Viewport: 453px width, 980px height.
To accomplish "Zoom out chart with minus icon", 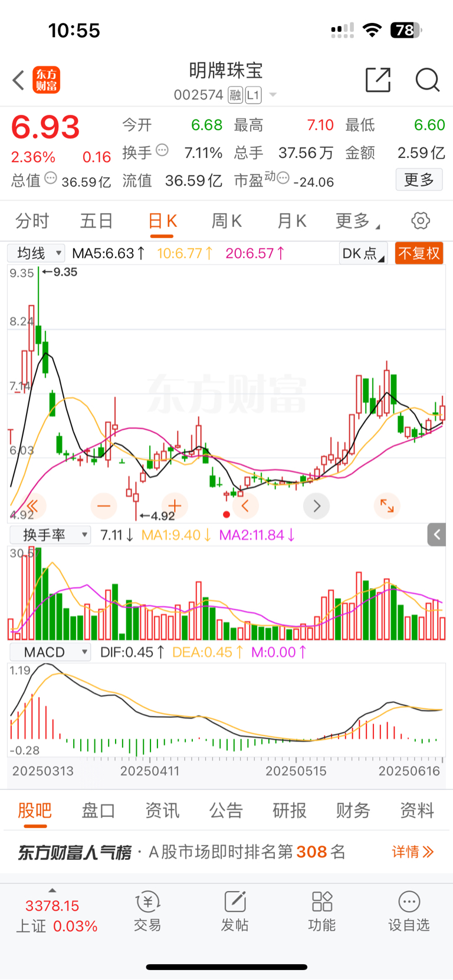I will click(104, 506).
